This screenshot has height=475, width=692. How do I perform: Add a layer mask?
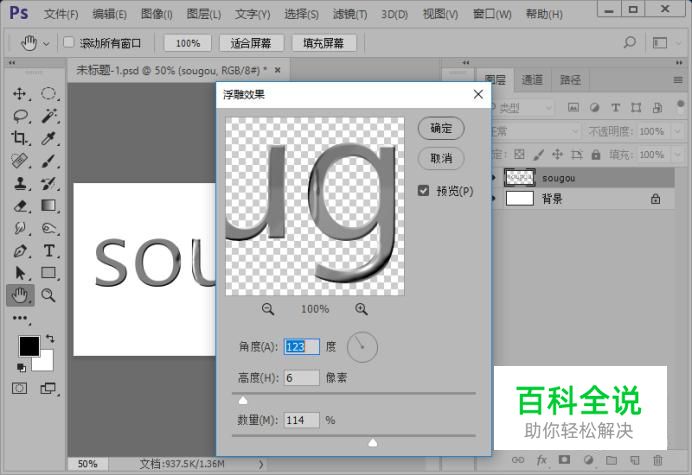(564, 460)
